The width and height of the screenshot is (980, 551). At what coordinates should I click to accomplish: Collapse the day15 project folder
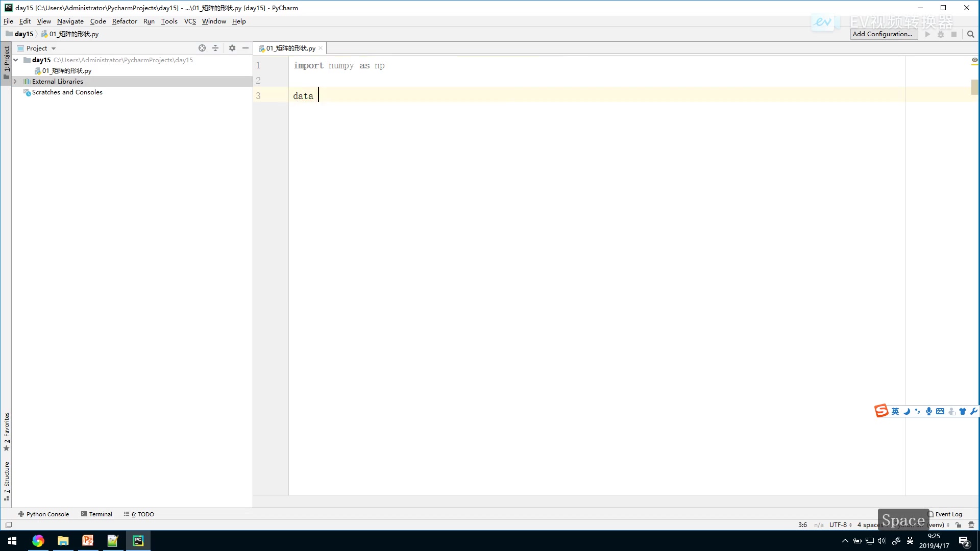tap(16, 60)
